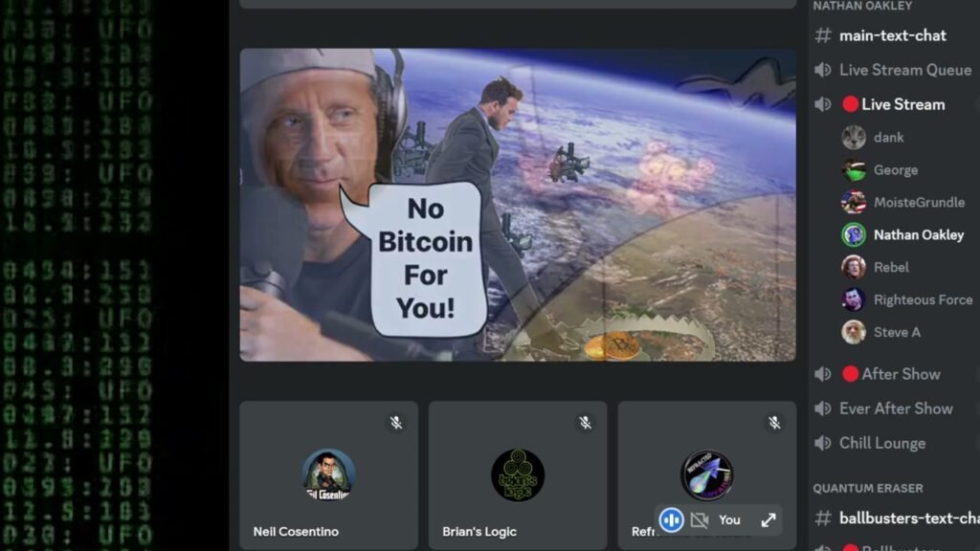Image resolution: width=980 pixels, height=551 pixels.
Task: Click muted mic icon on Neil Cosentino tile
Action: pyautogui.click(x=396, y=423)
